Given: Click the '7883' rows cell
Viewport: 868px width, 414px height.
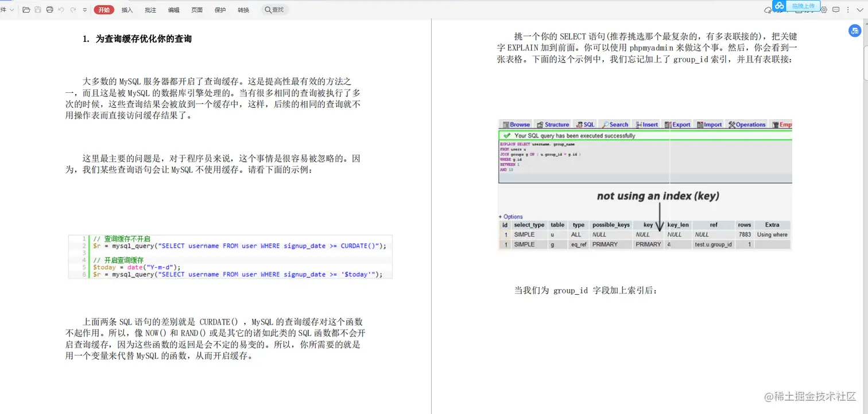Looking at the screenshot, I should pos(745,235).
